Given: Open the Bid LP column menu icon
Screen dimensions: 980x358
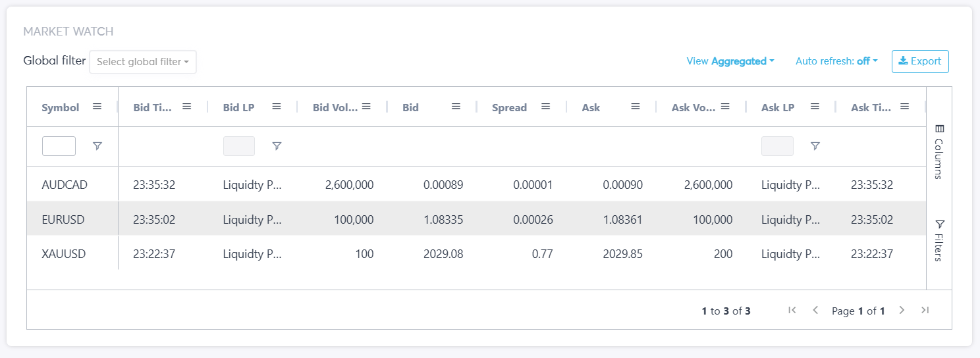Looking at the screenshot, I should coord(277,107).
